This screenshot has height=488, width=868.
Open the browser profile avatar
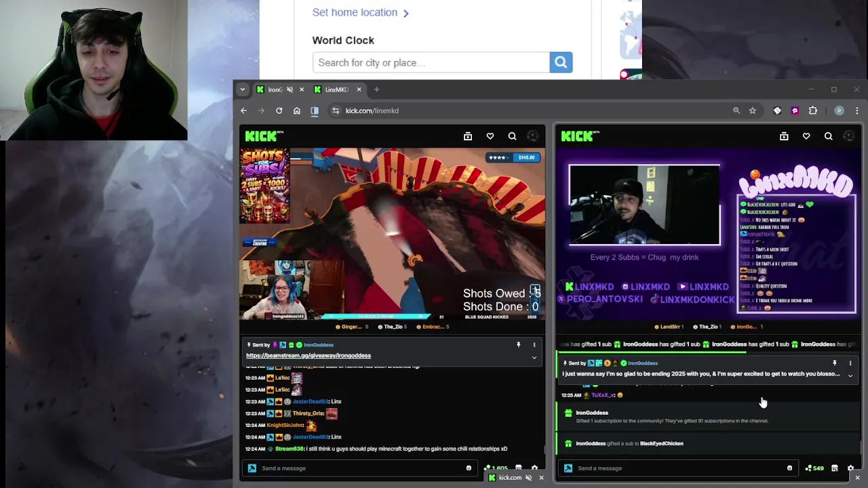(x=839, y=110)
